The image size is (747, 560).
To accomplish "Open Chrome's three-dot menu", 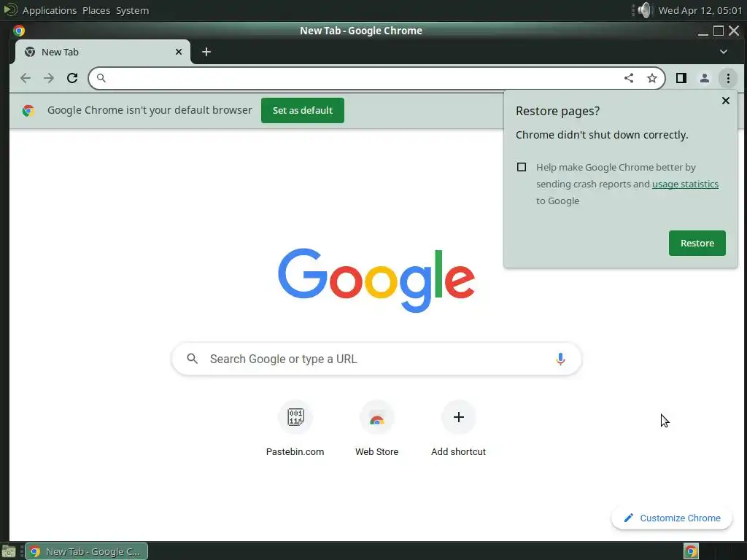I will point(728,78).
